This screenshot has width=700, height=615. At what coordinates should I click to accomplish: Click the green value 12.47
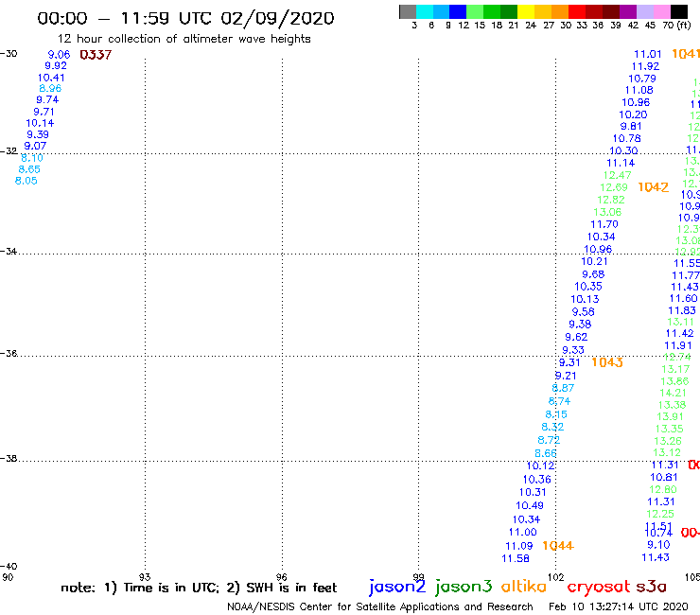tap(617, 175)
